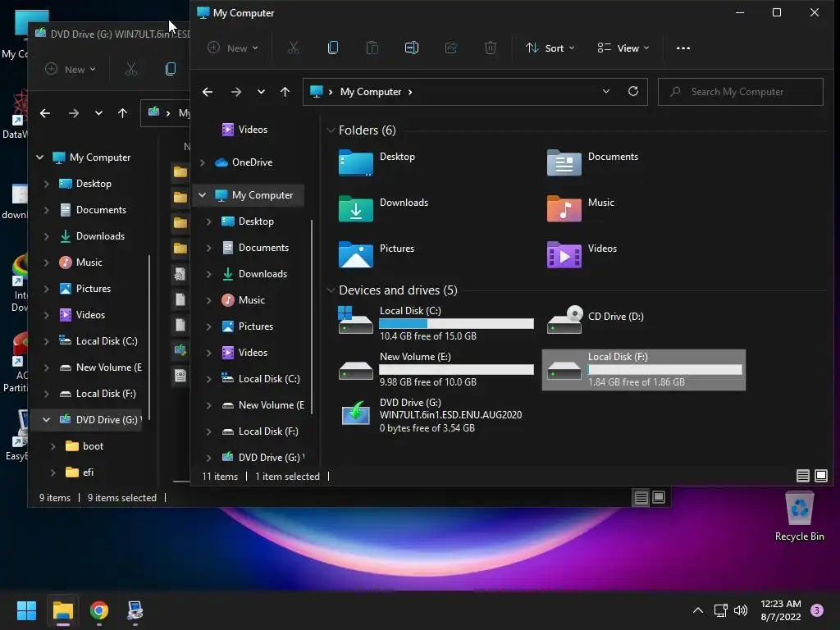Screen dimensions: 840x630
Task: Select Documents in back window navigation tree
Action: (93, 209)
